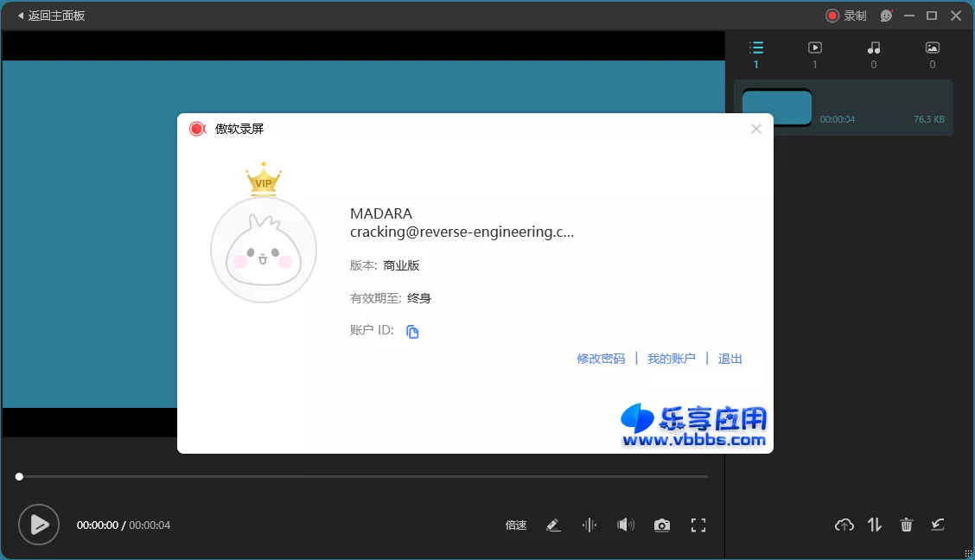
Task: Open the 倍速 playback speed options
Action: [x=515, y=525]
